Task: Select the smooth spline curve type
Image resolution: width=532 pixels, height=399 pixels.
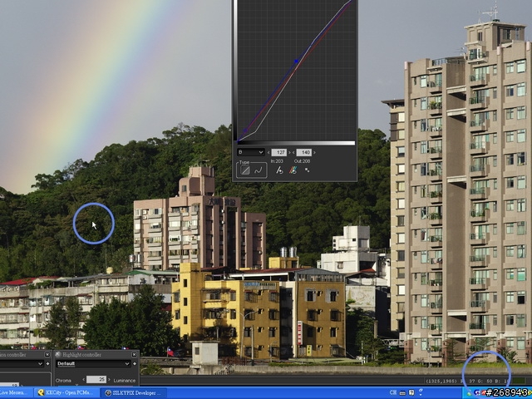Action: [259, 170]
